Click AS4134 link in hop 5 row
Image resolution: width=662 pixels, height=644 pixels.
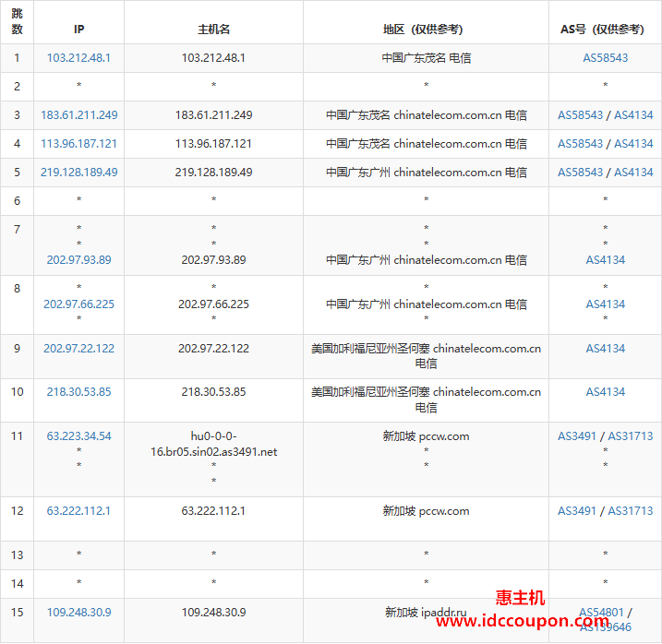pyautogui.click(x=633, y=173)
